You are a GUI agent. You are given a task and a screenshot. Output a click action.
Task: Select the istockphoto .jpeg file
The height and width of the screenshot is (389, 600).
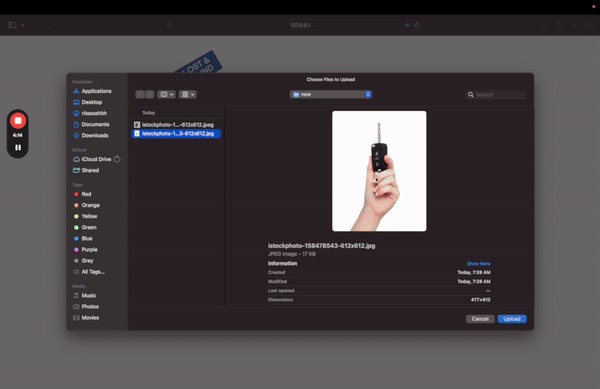[176, 125]
